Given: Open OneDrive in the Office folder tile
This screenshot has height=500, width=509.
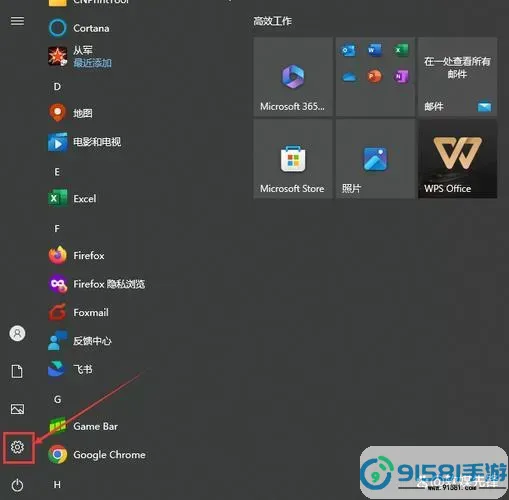Looking at the screenshot, I should (x=349, y=77).
